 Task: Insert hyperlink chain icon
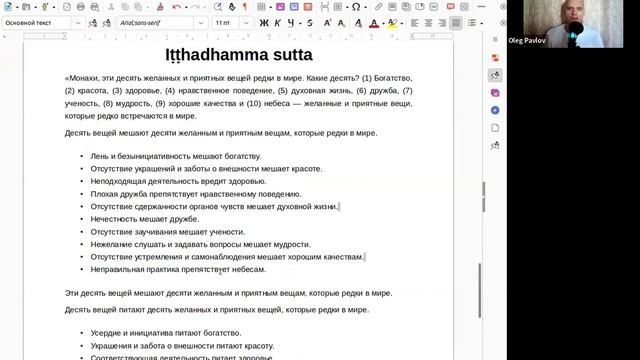tap(379, 7)
